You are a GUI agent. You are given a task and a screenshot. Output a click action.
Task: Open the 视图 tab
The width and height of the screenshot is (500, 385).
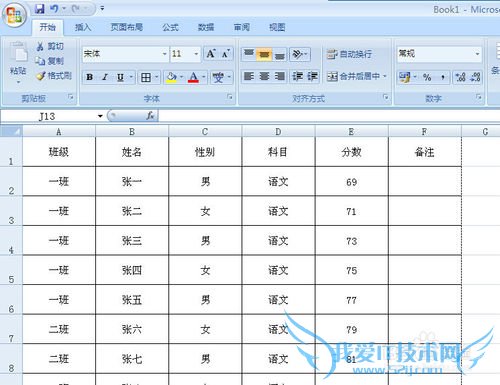[277, 27]
